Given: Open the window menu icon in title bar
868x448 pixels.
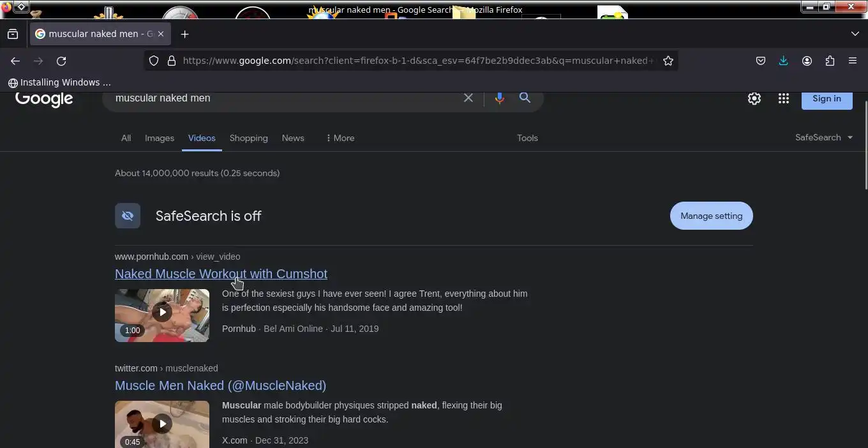Looking at the screenshot, I should pyautogui.click(x=21, y=7).
